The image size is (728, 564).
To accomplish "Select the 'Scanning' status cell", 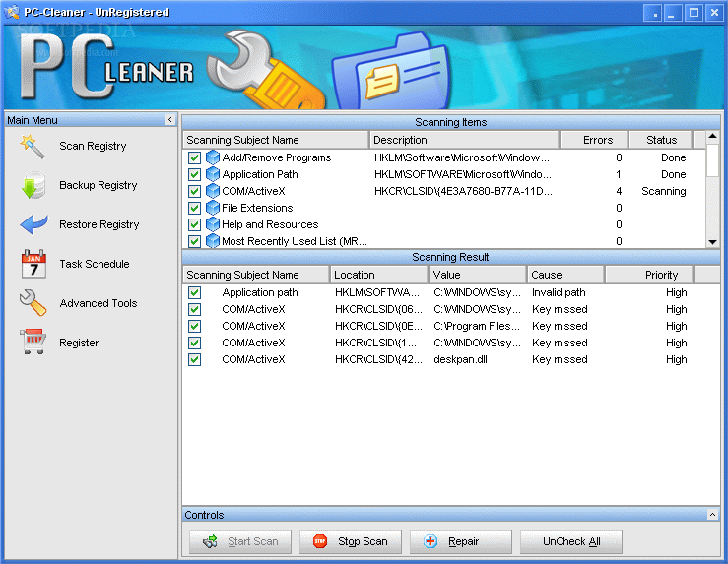I will [663, 191].
